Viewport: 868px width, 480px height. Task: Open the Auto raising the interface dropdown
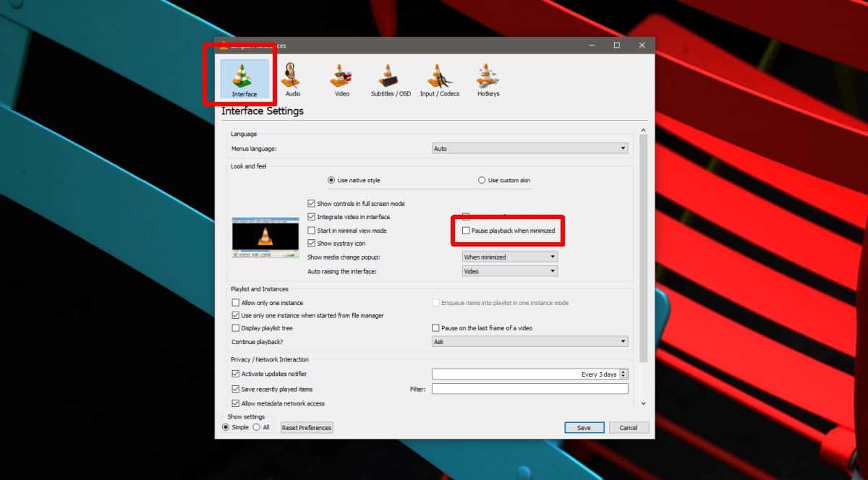pyautogui.click(x=510, y=271)
